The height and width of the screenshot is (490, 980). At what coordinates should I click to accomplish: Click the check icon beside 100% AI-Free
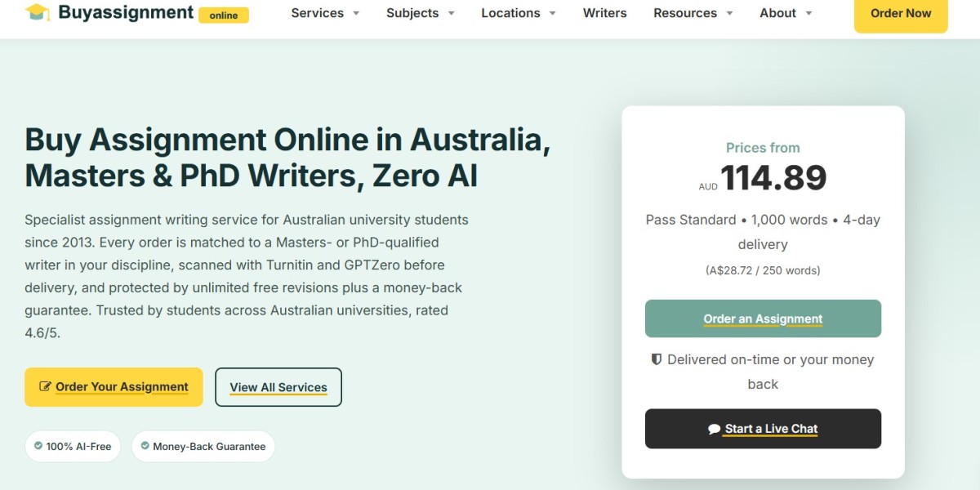38,446
